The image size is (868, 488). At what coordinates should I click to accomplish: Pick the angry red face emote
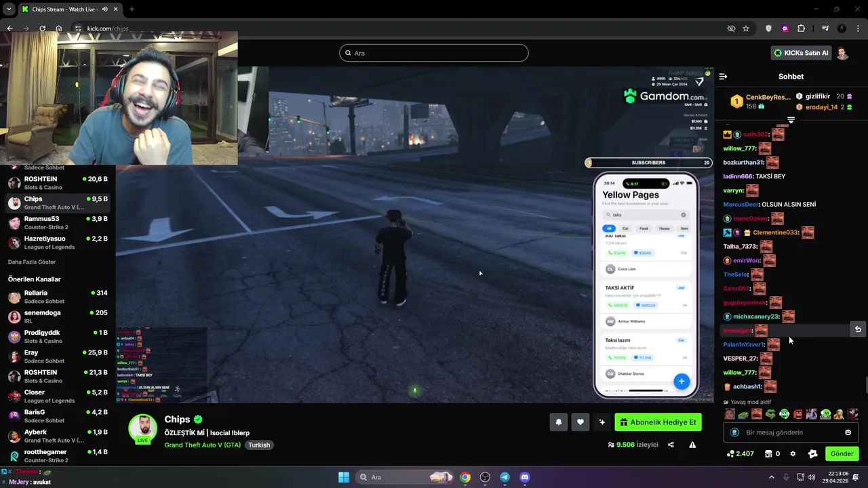coord(798,414)
